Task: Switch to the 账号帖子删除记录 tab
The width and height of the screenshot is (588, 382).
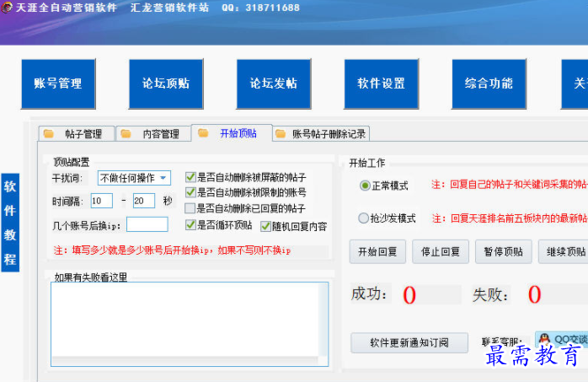Action: pos(321,133)
